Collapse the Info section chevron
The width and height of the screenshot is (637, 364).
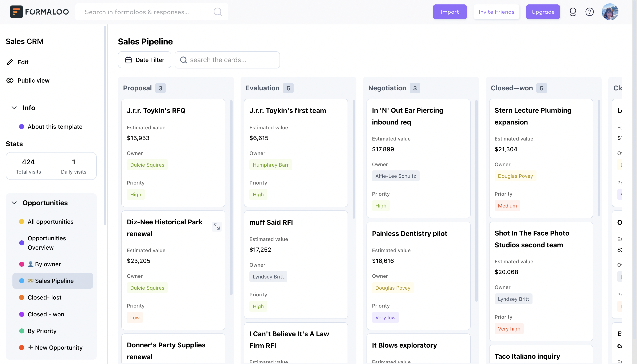coord(14,108)
